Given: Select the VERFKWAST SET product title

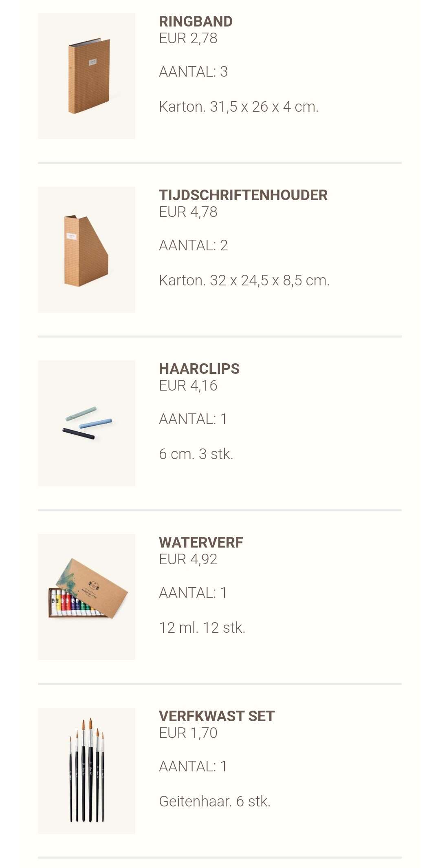Looking at the screenshot, I should [x=217, y=716].
